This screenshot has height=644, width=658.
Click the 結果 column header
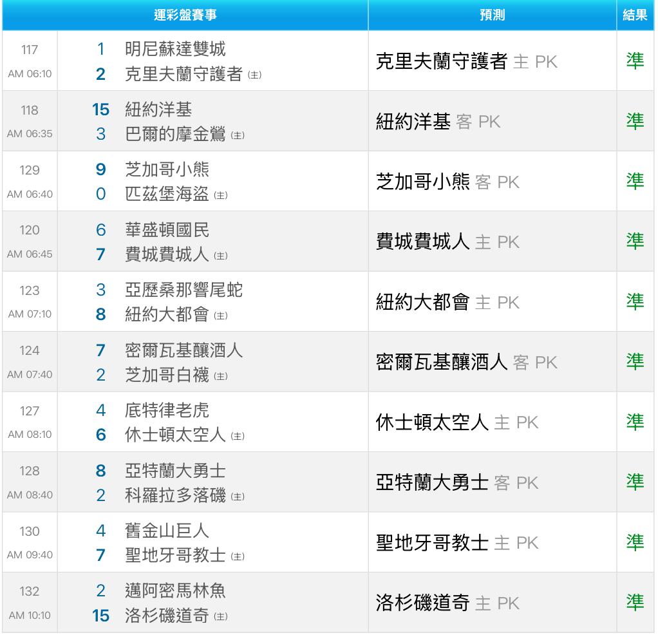click(x=635, y=15)
